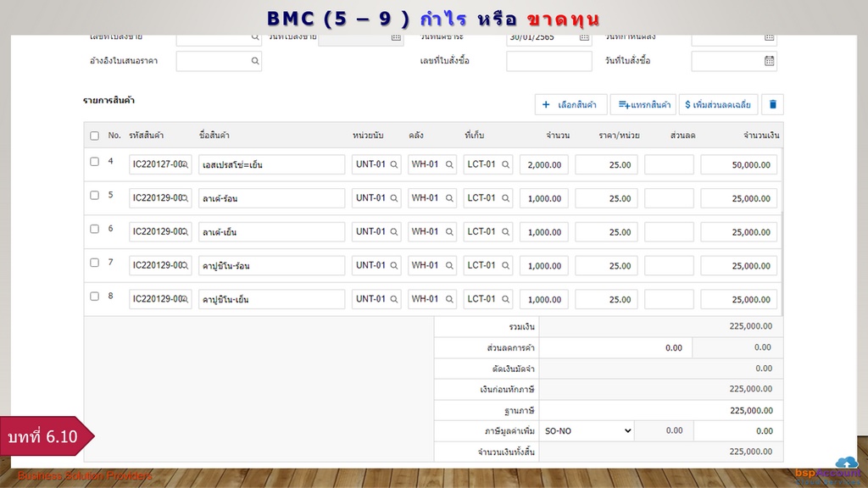Click quantity 2,000.00 field in row 4
868x488 pixels.
pos(543,165)
